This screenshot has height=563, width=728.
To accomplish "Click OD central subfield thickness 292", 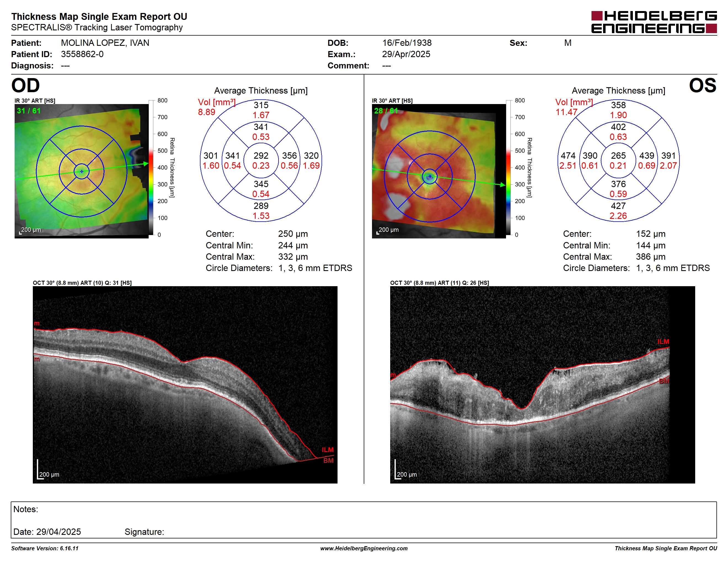I will pyautogui.click(x=261, y=156).
